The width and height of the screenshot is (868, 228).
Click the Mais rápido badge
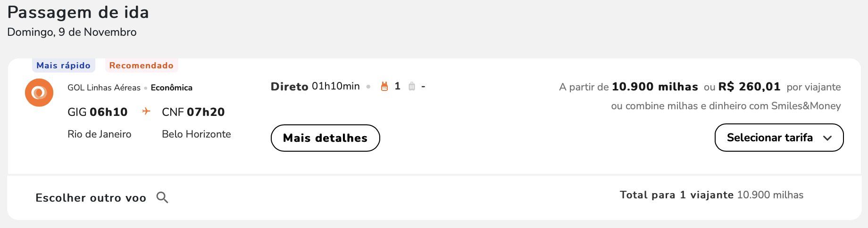(x=63, y=65)
